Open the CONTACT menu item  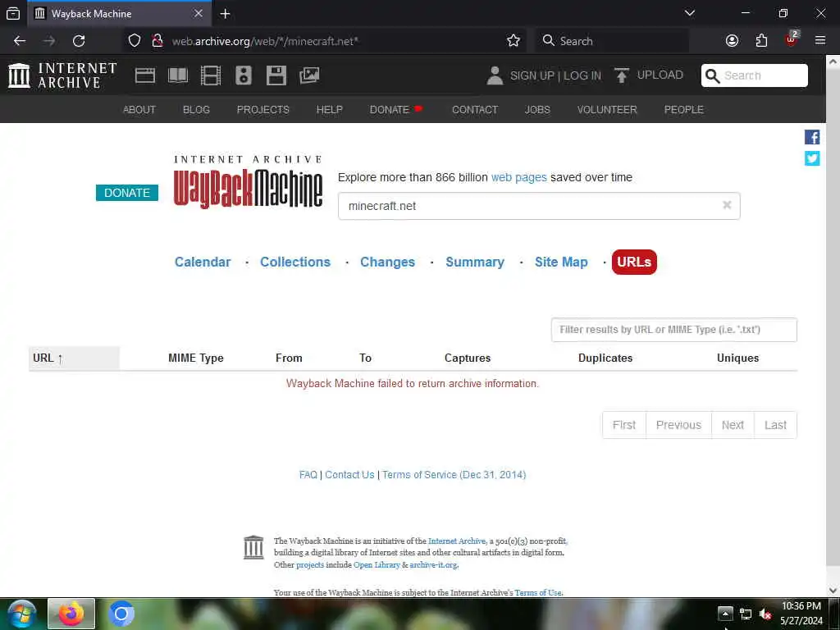coord(475,110)
